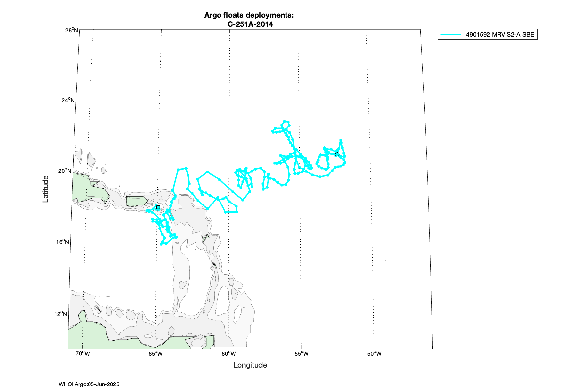The height and width of the screenshot is (392, 588).
Task: Click the circle marker on float track
Action: (x=337, y=154)
